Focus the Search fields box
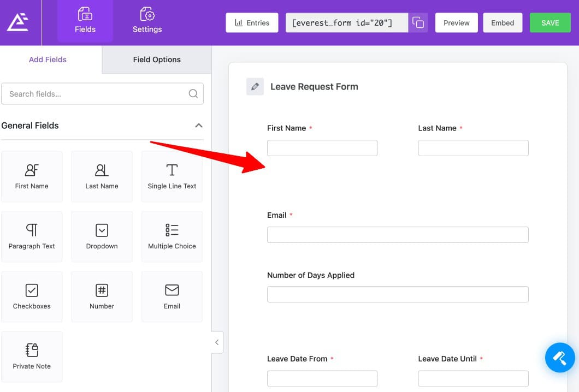This screenshot has height=392, width=579. click(102, 94)
